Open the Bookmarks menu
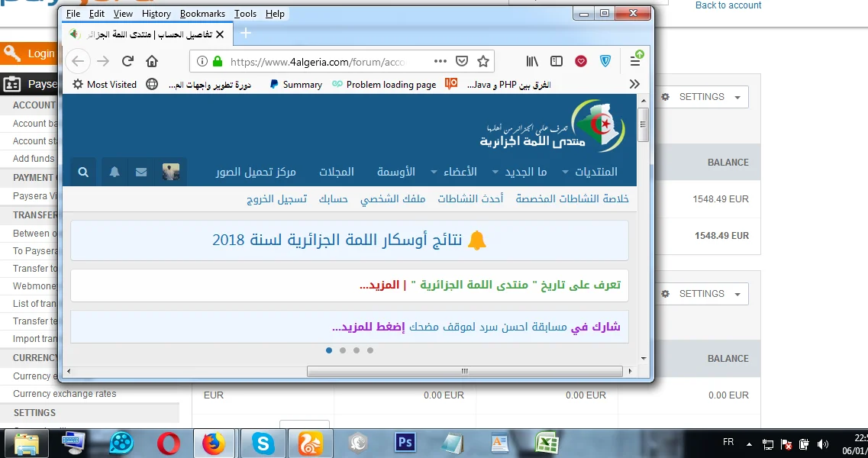 202,14
